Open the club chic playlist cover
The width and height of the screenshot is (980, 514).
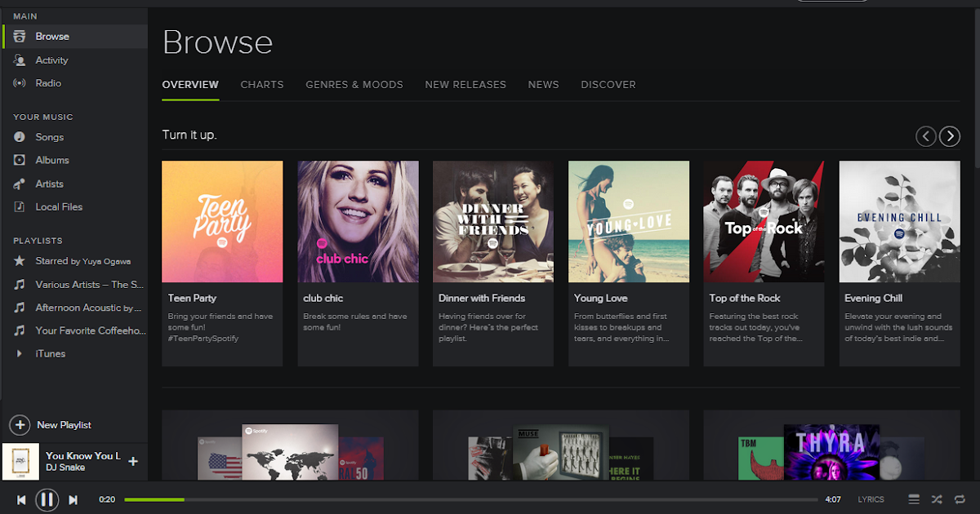point(358,221)
